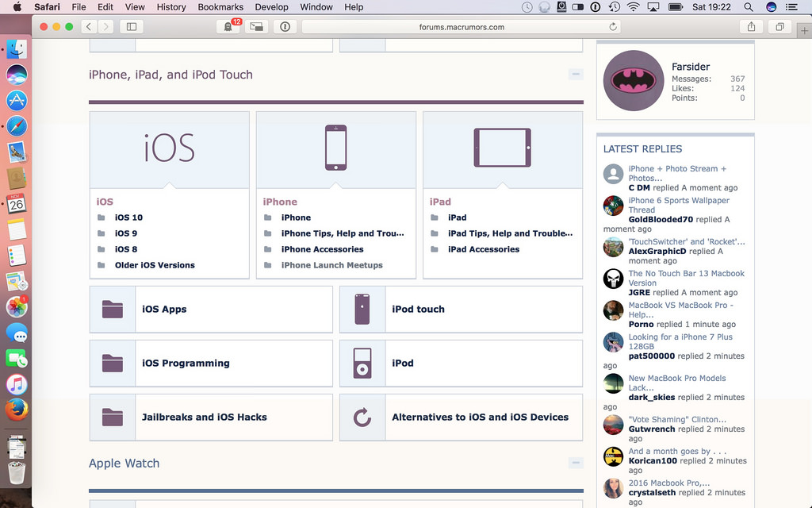Collapse the iPhone, iPad, and iPod Touch section

576,74
